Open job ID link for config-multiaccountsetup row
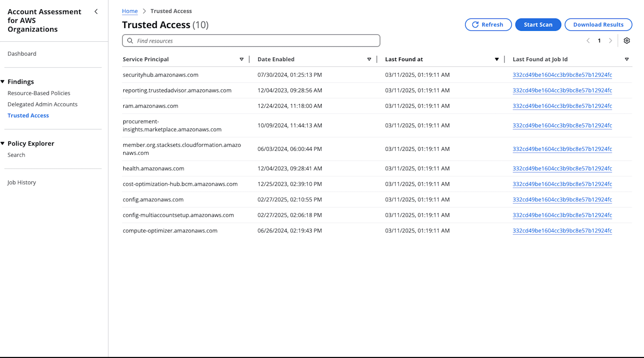 562,215
